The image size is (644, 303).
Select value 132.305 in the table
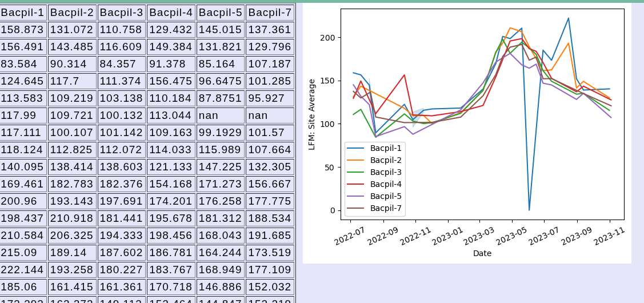point(270,167)
